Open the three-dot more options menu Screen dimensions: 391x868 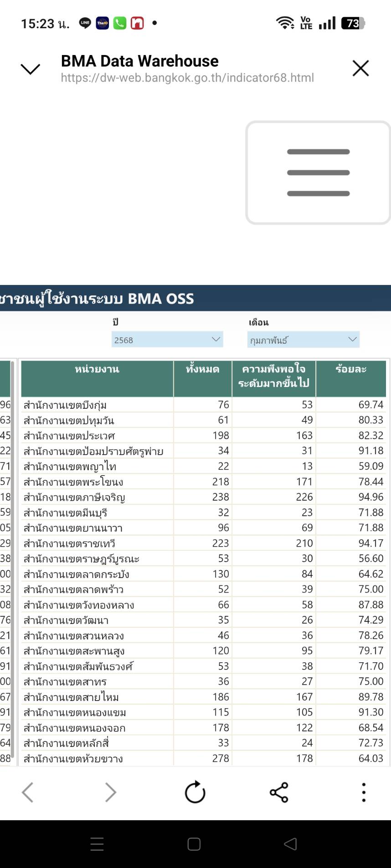point(363,792)
